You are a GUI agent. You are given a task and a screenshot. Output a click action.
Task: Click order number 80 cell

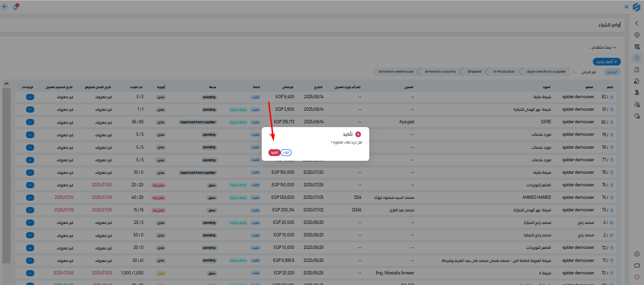608,122
